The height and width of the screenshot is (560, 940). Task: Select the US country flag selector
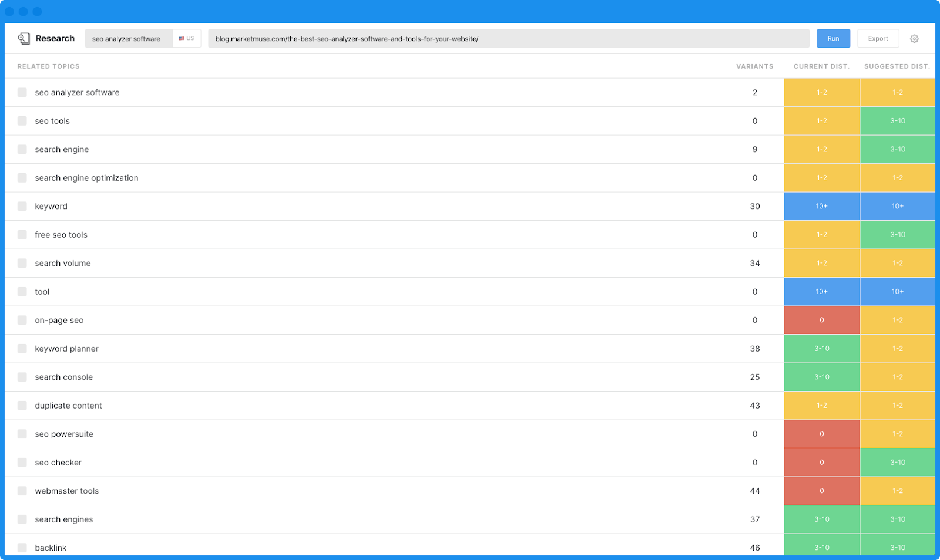coord(186,39)
